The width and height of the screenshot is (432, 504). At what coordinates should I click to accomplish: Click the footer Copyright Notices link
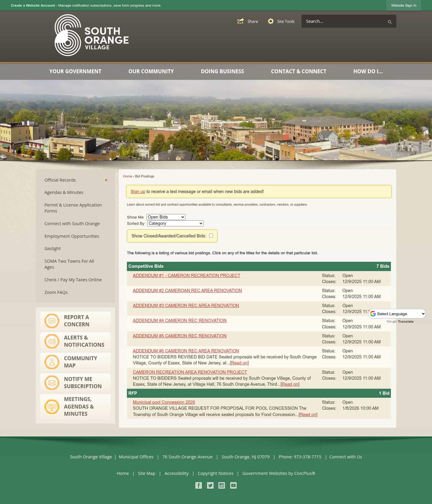tap(215, 473)
